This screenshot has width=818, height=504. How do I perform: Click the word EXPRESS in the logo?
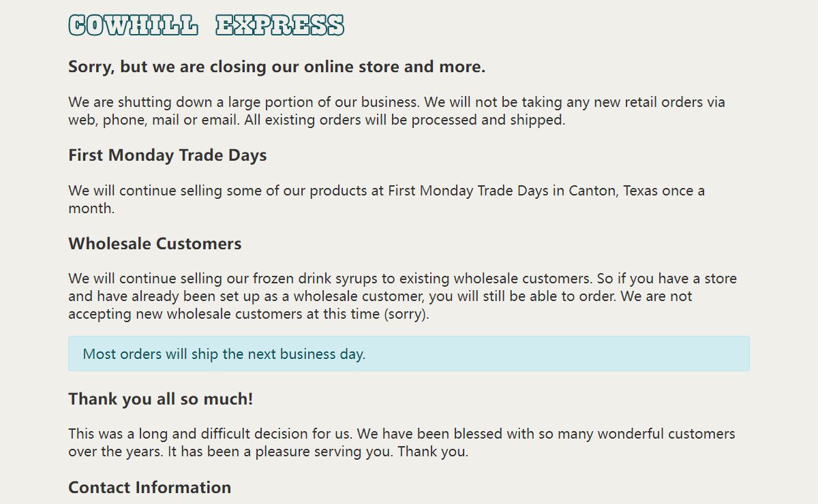[x=279, y=25]
